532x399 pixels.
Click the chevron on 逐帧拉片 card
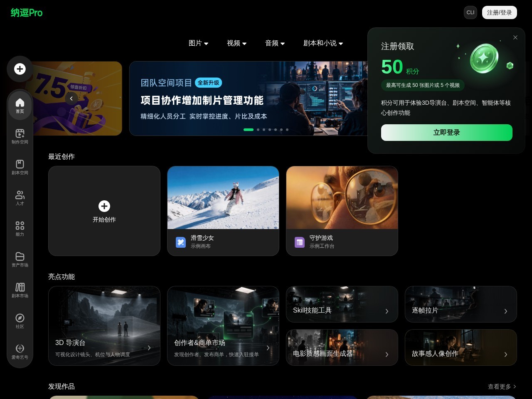click(506, 311)
